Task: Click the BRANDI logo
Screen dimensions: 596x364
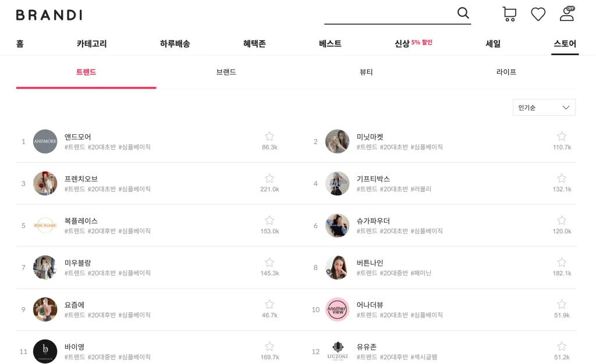Action: click(49, 15)
